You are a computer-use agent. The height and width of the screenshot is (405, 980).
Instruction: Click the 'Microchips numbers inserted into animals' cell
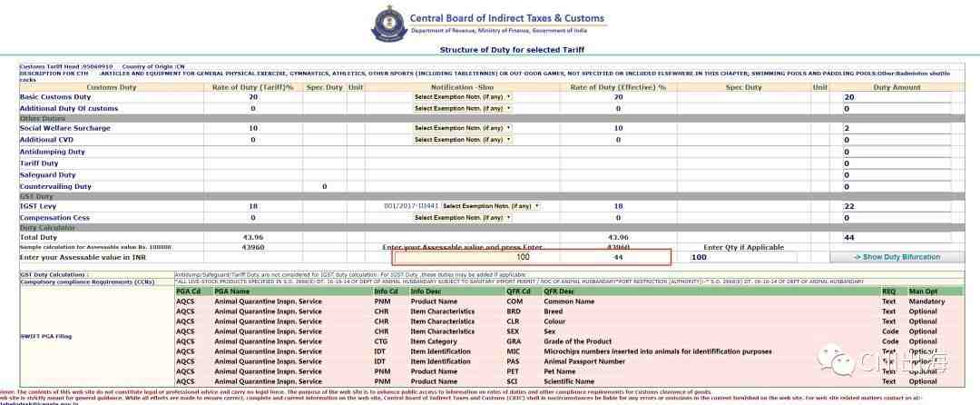click(658, 351)
